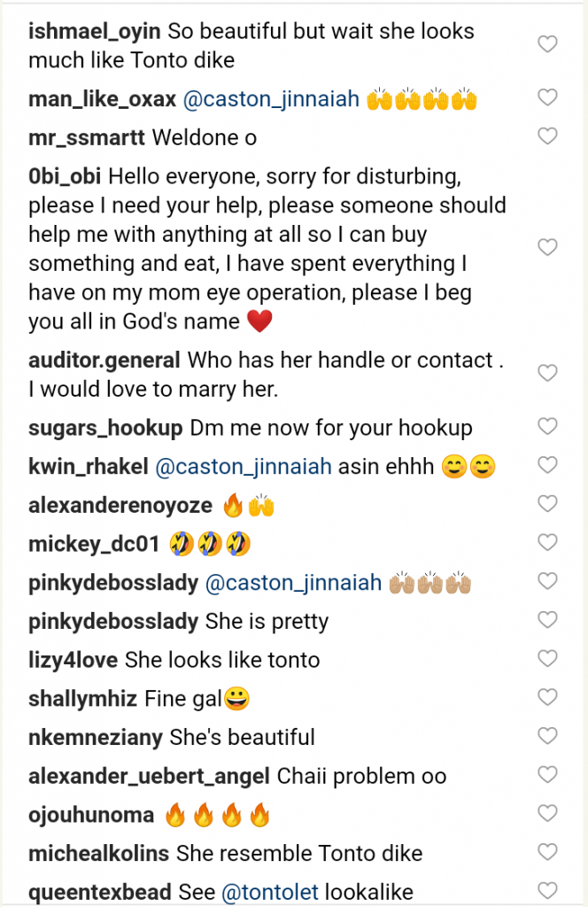Visit the auditor.general profile
The height and width of the screenshot is (907, 588).
click(104, 360)
